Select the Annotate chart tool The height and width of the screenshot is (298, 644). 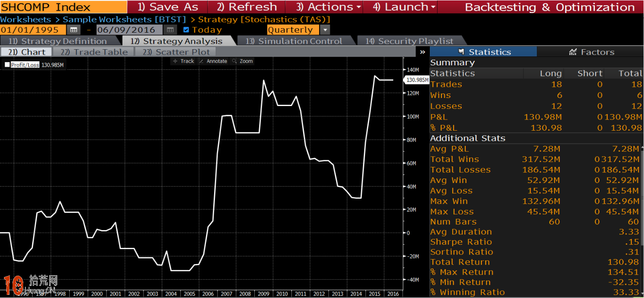tap(213, 61)
